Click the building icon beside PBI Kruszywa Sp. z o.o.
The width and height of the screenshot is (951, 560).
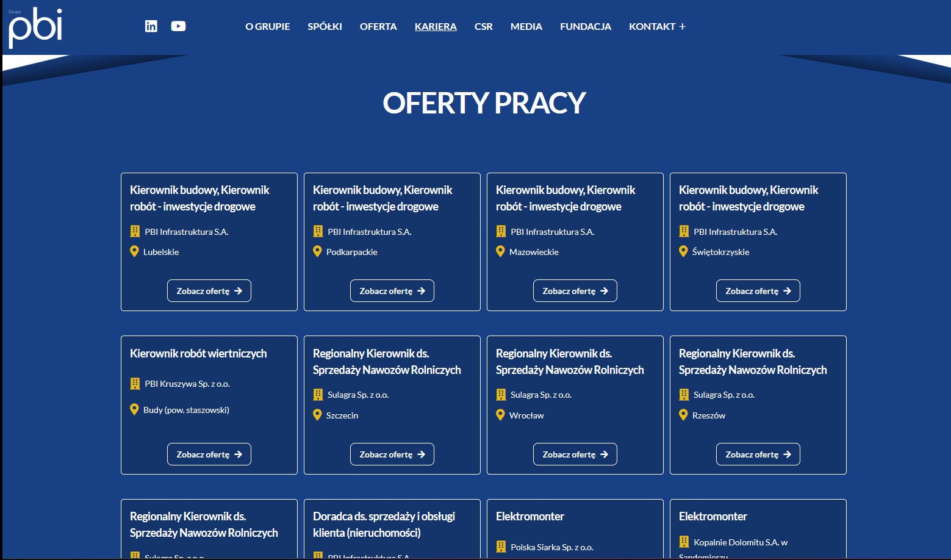[135, 383]
